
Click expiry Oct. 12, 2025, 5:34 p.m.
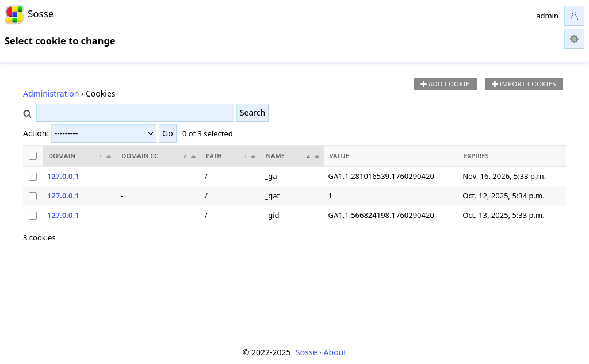pos(503,196)
